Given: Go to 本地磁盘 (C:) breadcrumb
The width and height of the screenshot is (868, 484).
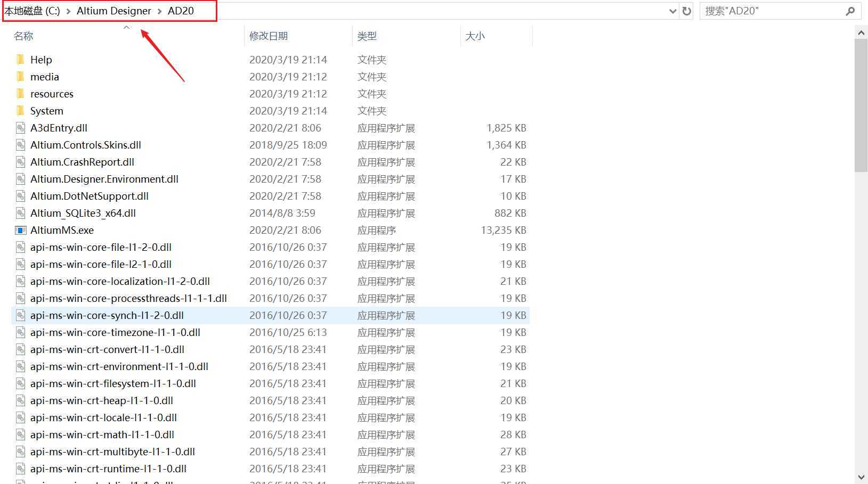Looking at the screenshot, I should (x=33, y=11).
